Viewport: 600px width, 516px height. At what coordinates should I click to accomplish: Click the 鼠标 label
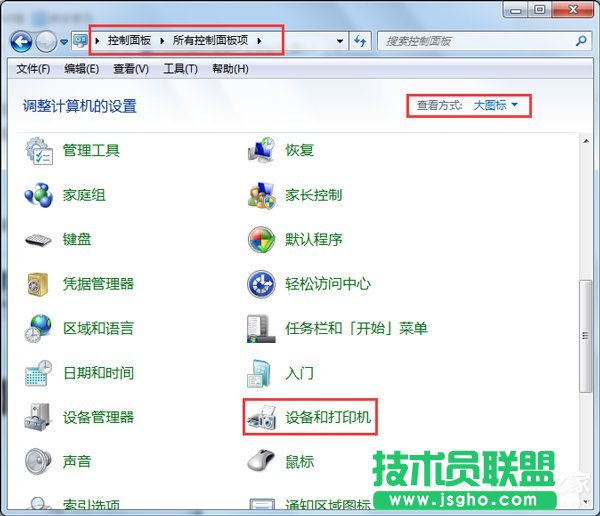coord(300,461)
